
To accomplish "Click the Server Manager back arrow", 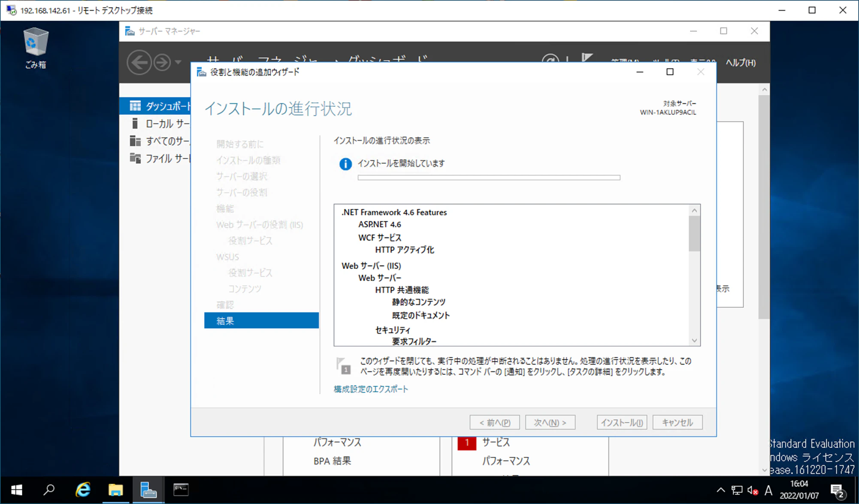I will pyautogui.click(x=139, y=63).
